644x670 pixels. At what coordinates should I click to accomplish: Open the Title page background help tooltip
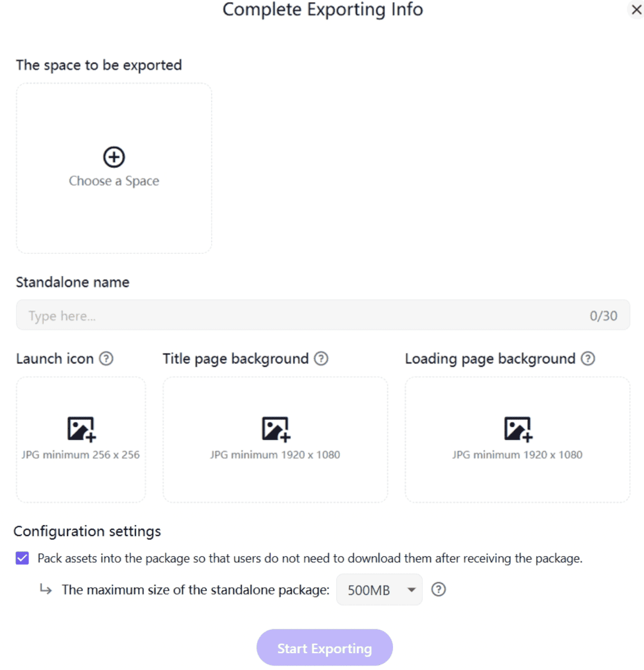(321, 358)
